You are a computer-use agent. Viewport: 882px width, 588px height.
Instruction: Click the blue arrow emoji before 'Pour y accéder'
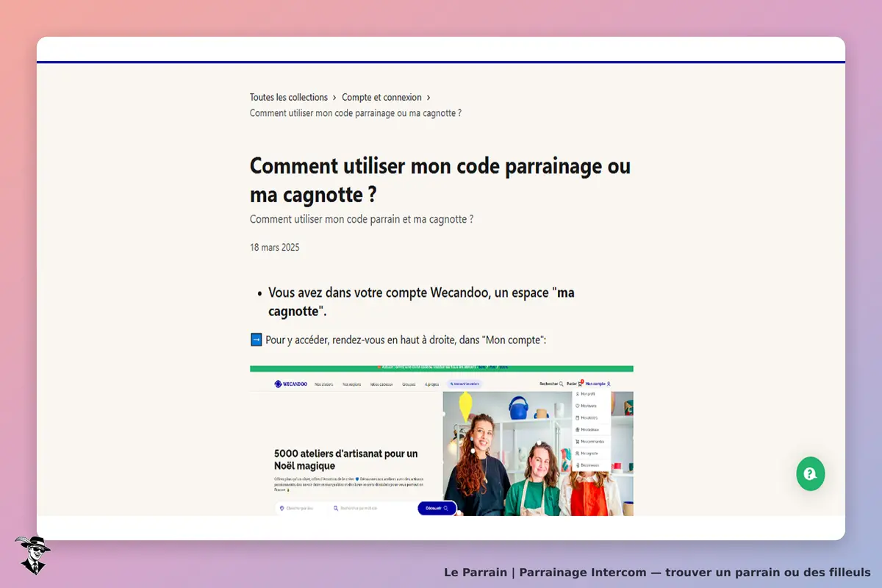257,340
